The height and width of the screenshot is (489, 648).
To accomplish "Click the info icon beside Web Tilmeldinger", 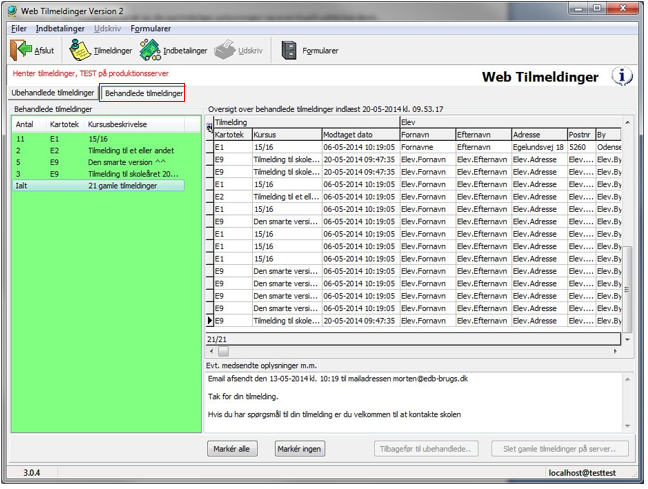I will (622, 76).
